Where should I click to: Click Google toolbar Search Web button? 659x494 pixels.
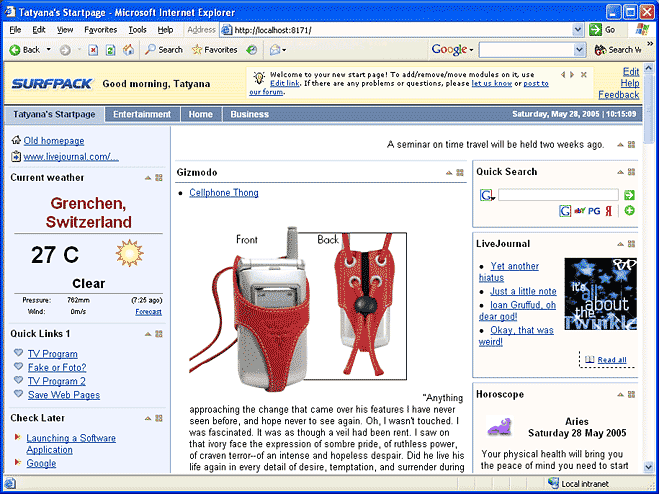(618, 50)
